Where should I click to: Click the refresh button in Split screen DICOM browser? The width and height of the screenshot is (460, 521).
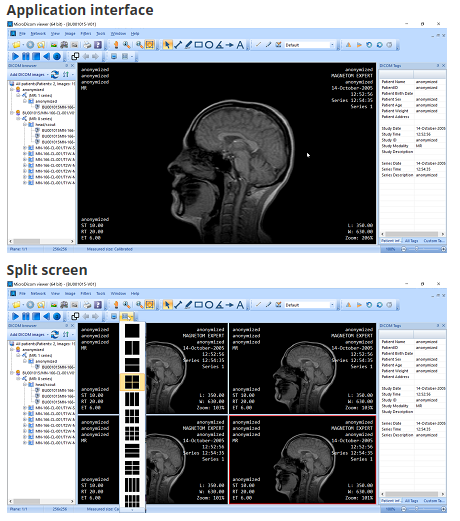coord(55,334)
